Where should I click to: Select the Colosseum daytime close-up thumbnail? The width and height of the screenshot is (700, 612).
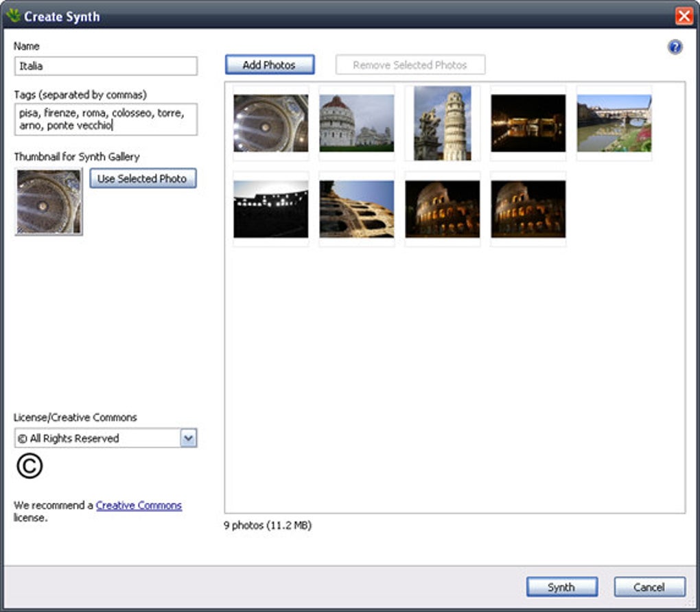357,209
